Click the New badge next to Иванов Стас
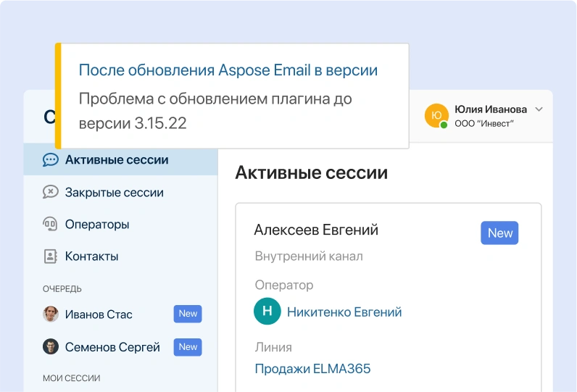 [x=188, y=314]
